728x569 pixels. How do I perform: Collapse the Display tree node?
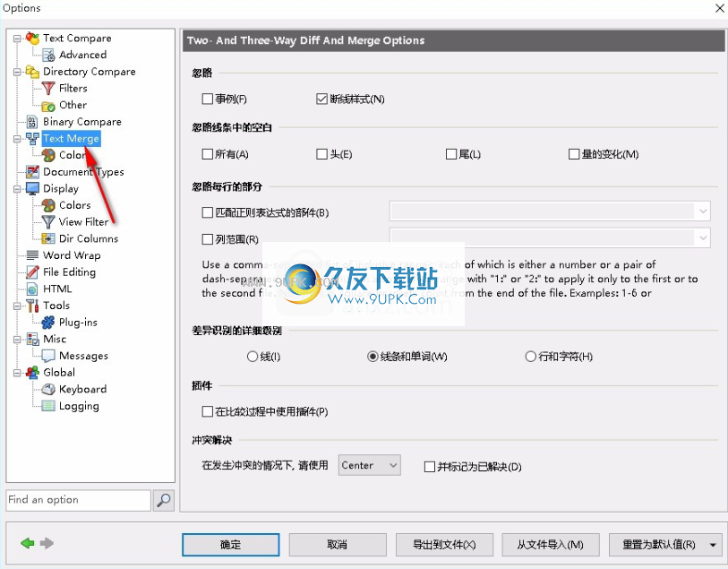pyautogui.click(x=17, y=189)
